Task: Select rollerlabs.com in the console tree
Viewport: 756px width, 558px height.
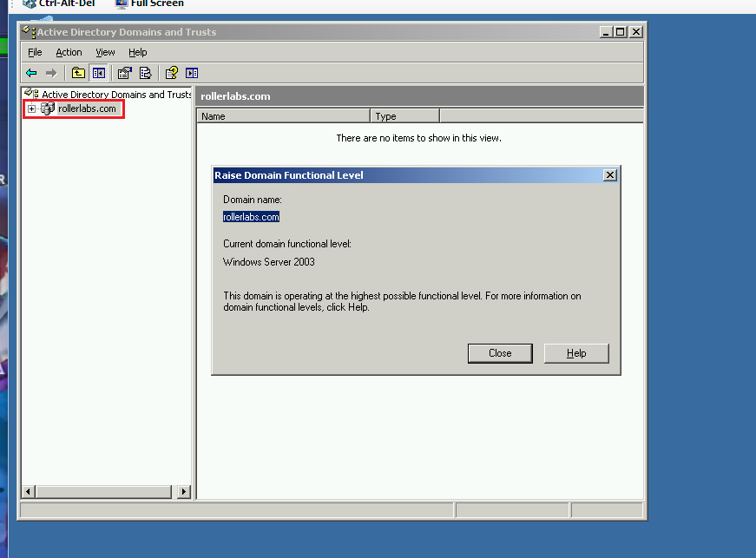Action: [x=87, y=108]
